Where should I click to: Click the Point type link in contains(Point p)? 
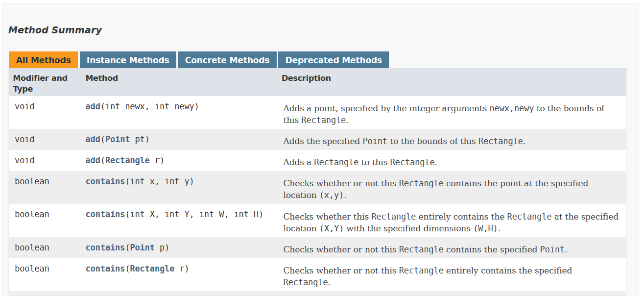click(x=143, y=247)
